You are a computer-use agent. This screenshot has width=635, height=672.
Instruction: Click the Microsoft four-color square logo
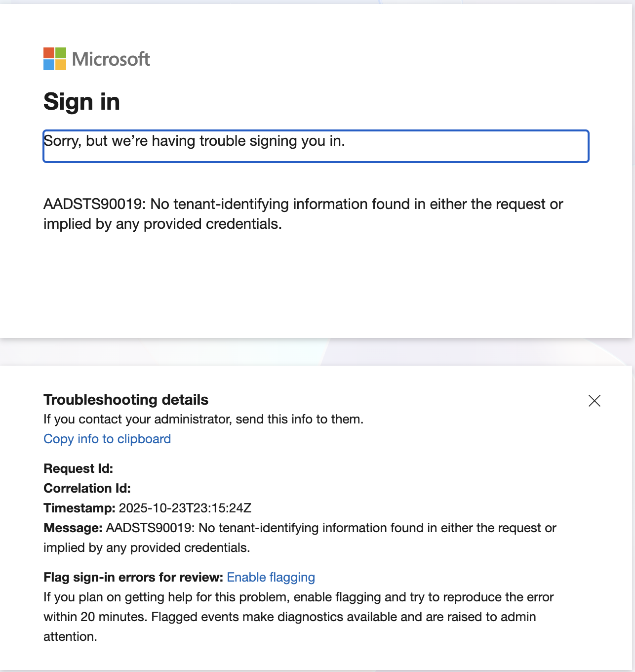pos(55,59)
